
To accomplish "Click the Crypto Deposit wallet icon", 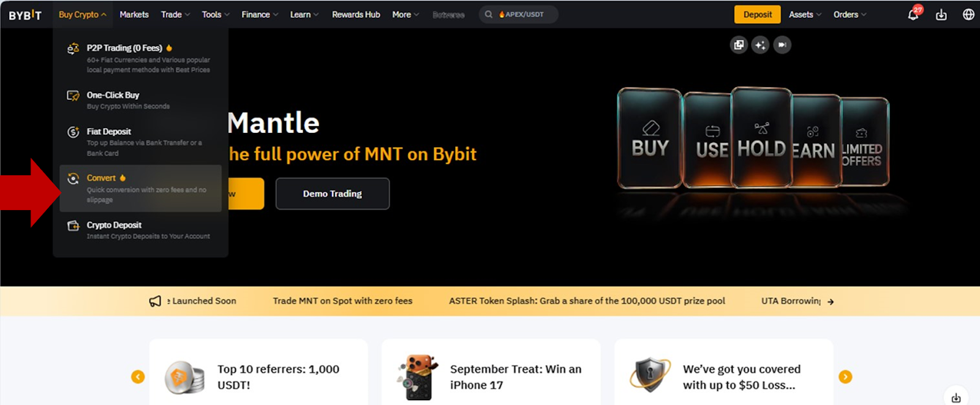I will [73, 225].
